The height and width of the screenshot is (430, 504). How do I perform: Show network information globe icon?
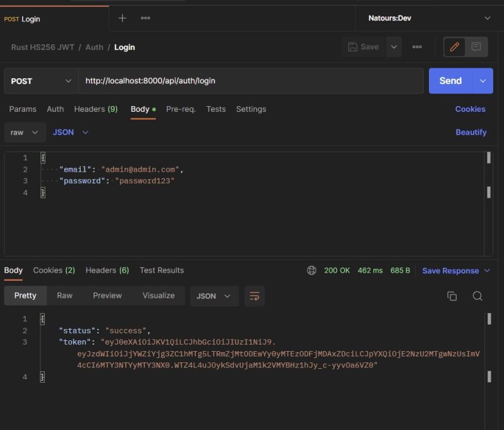pyautogui.click(x=312, y=270)
